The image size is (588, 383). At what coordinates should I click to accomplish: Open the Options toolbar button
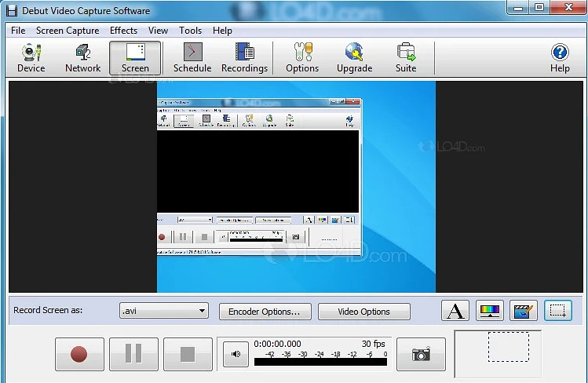click(302, 58)
